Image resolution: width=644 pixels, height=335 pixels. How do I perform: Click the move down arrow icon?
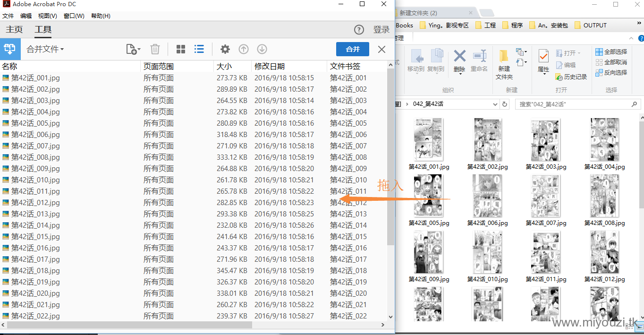pos(262,49)
